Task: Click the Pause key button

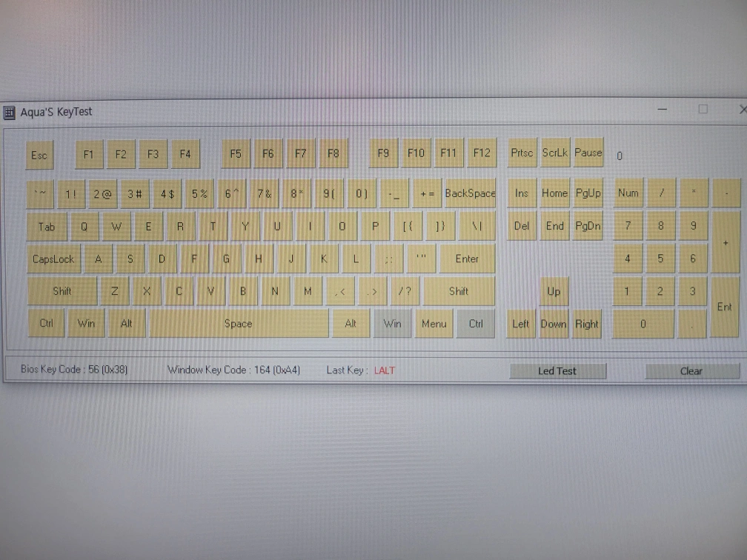Action: point(588,153)
